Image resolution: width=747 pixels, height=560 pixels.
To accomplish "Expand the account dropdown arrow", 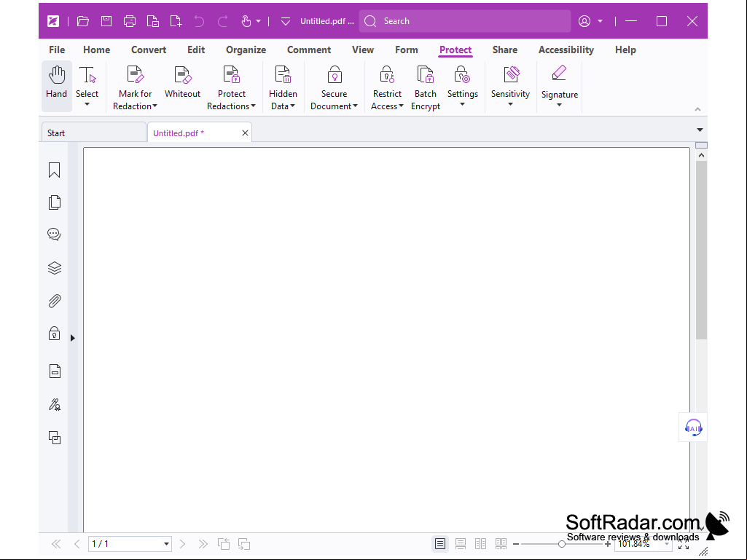I will click(x=601, y=21).
